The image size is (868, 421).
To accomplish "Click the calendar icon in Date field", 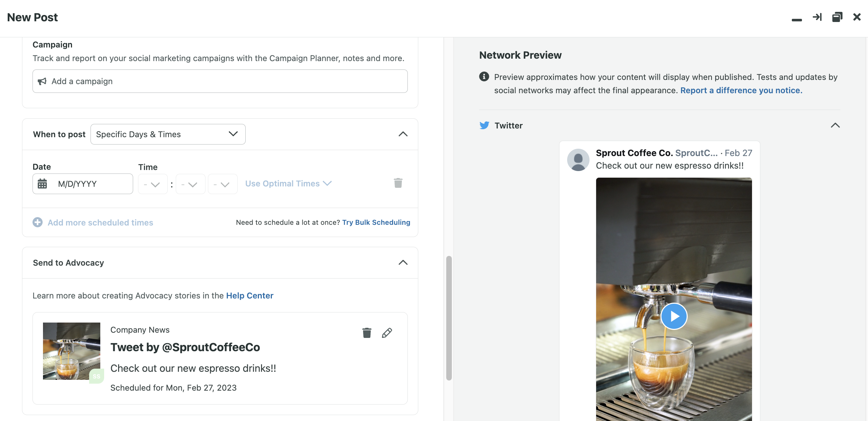I will 42,184.
